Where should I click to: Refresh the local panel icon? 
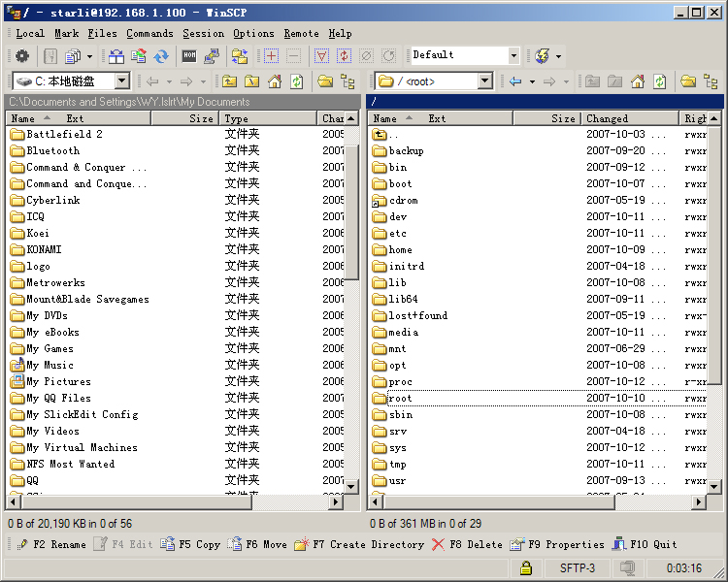point(297,81)
